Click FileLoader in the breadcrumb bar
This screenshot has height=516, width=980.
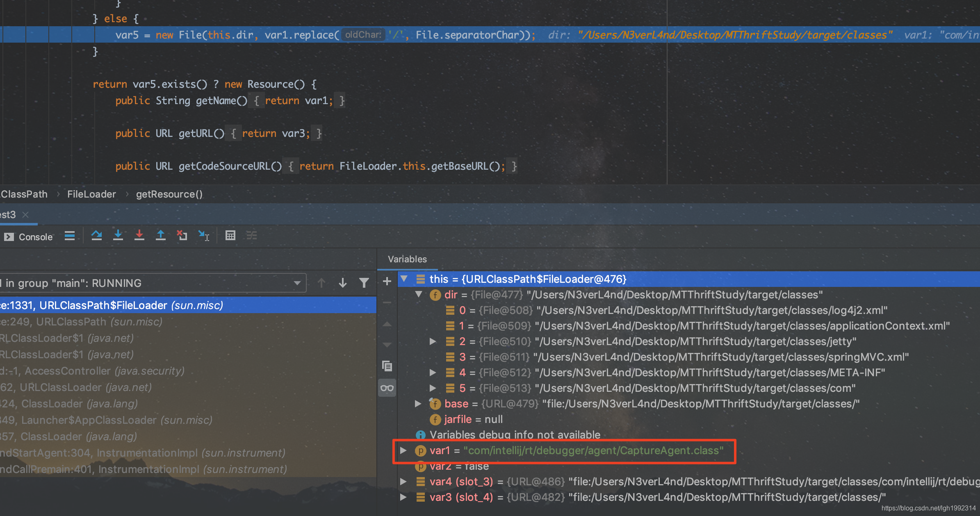point(91,194)
